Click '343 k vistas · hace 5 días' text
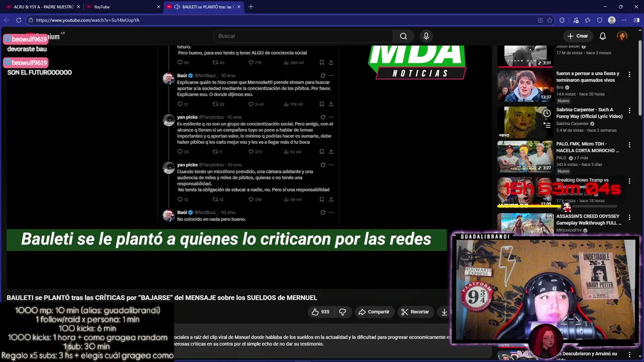This screenshot has width=644, height=362. pyautogui.click(x=579, y=164)
